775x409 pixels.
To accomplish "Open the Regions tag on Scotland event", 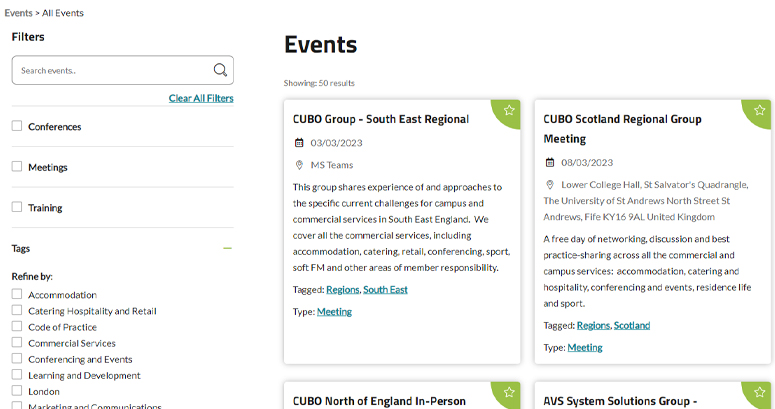I will tap(593, 325).
